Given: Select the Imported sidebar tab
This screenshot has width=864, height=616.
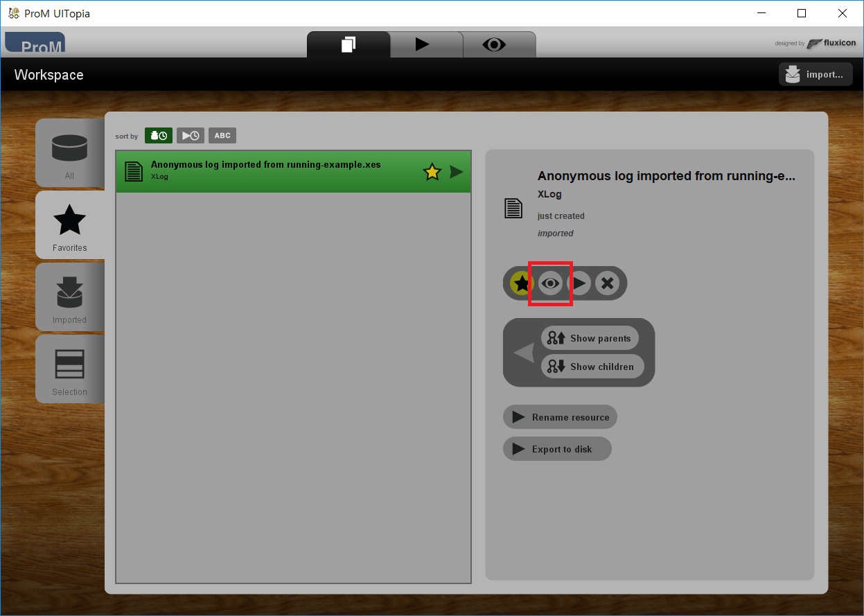Looking at the screenshot, I should pyautogui.click(x=70, y=297).
